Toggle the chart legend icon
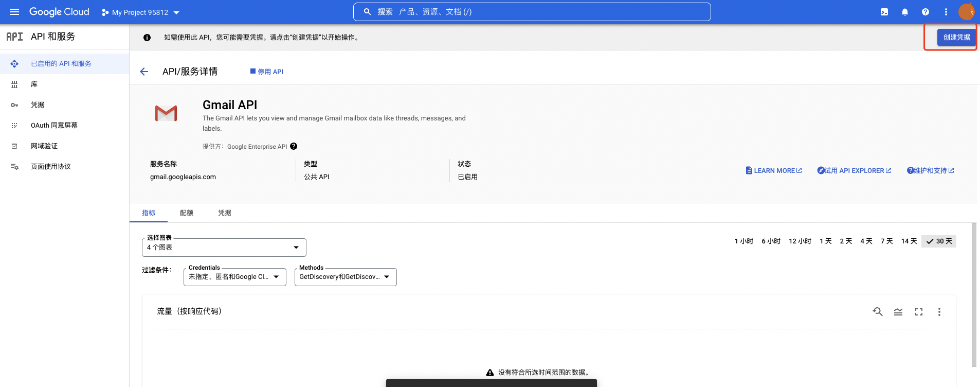 (898, 312)
